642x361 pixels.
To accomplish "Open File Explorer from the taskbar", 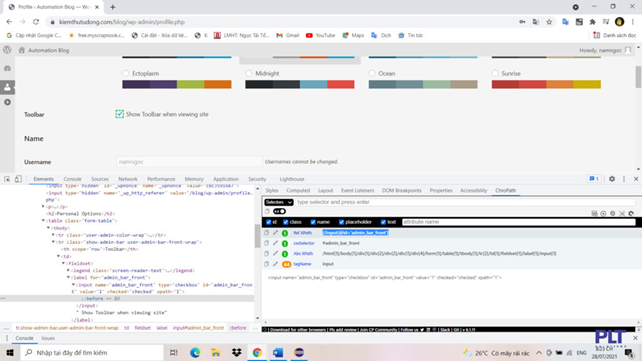I will pyautogui.click(x=216, y=352).
